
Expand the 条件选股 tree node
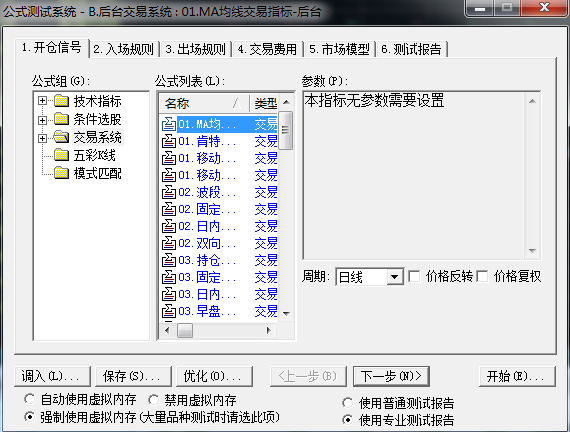pyautogui.click(x=43, y=120)
